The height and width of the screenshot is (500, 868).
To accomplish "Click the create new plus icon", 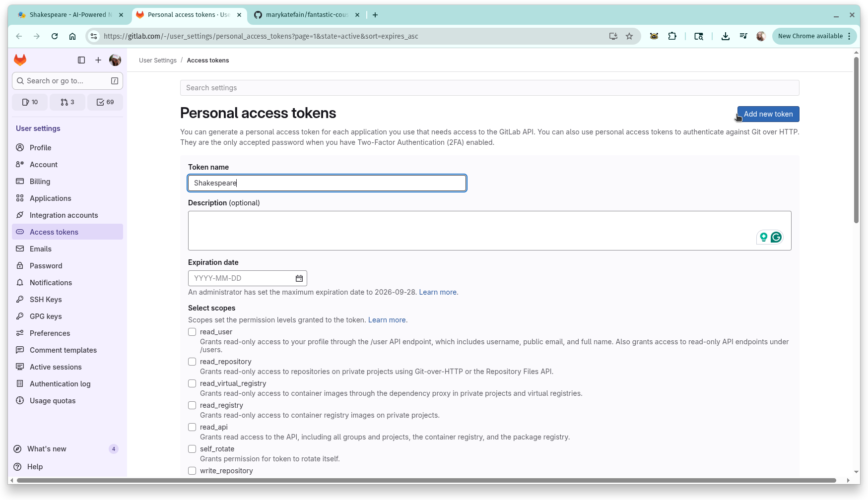I will (98, 60).
